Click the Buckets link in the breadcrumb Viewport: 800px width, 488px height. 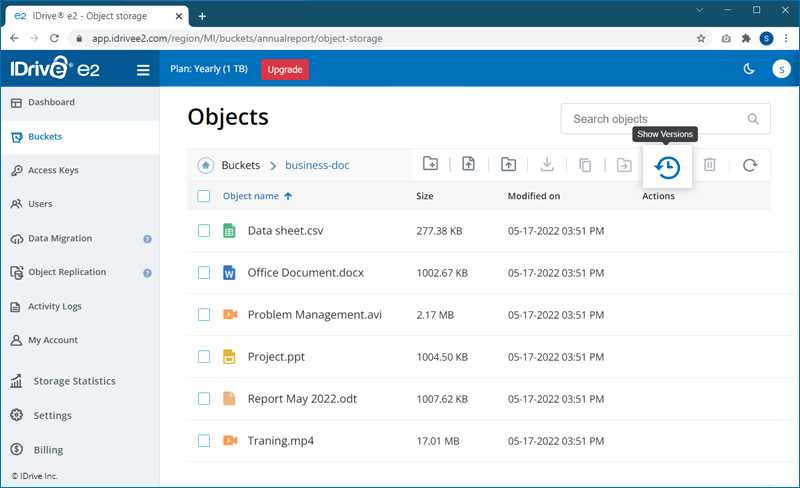[240, 165]
